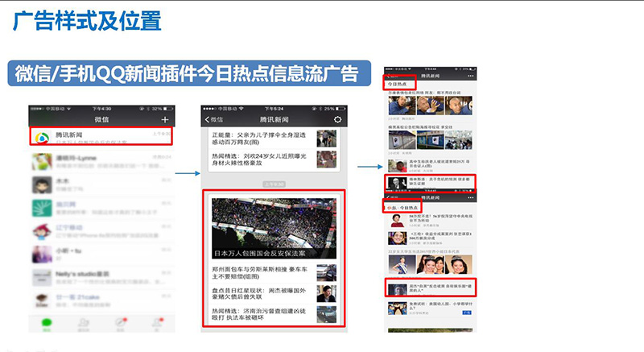644x352 pixels.
Task: Open the Me tab in WeChat bottom bar
Action: click(157, 324)
